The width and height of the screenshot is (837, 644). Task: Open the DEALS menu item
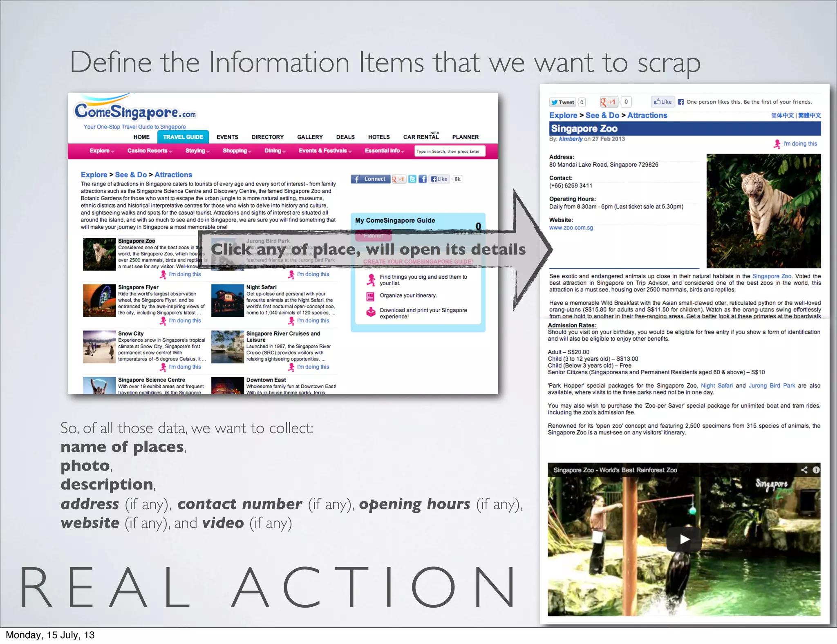345,137
